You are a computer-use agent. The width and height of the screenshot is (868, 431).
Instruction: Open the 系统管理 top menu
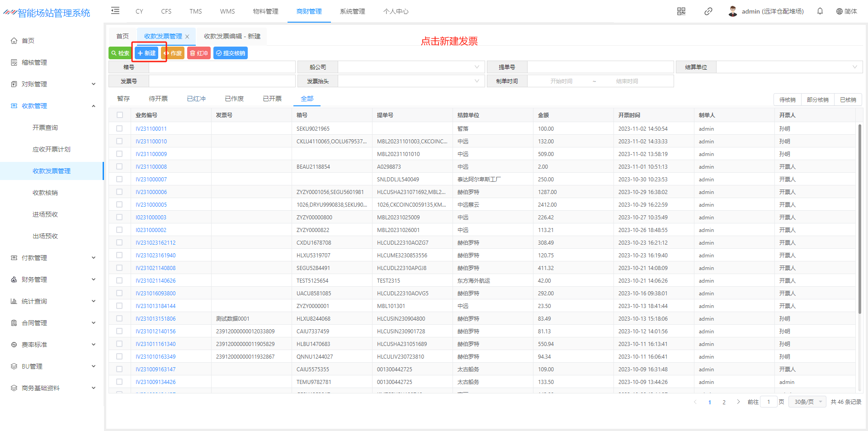pyautogui.click(x=352, y=11)
